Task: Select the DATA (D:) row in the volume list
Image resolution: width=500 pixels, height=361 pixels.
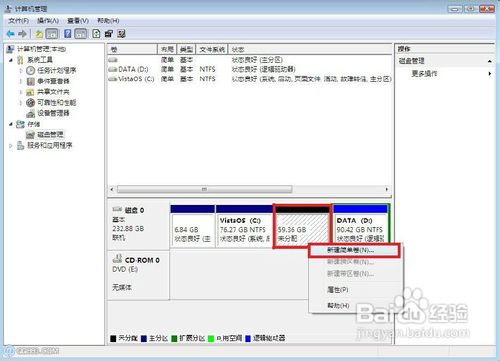Action: pos(250,69)
